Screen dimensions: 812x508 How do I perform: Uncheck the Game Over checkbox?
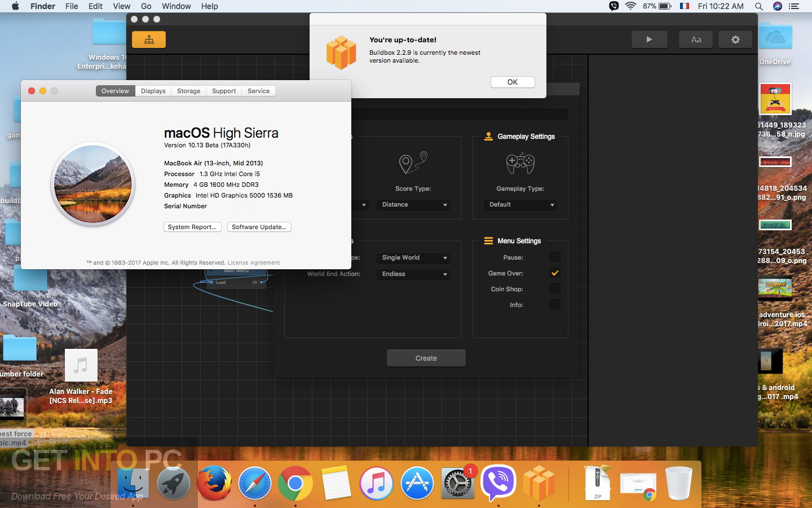(555, 273)
